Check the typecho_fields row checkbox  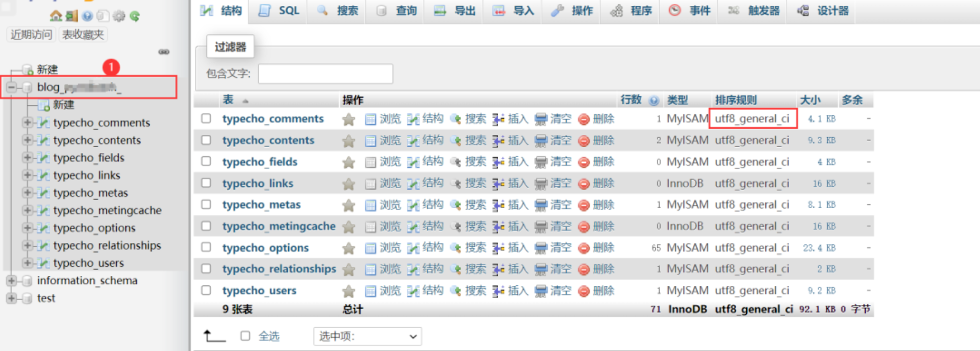(206, 161)
